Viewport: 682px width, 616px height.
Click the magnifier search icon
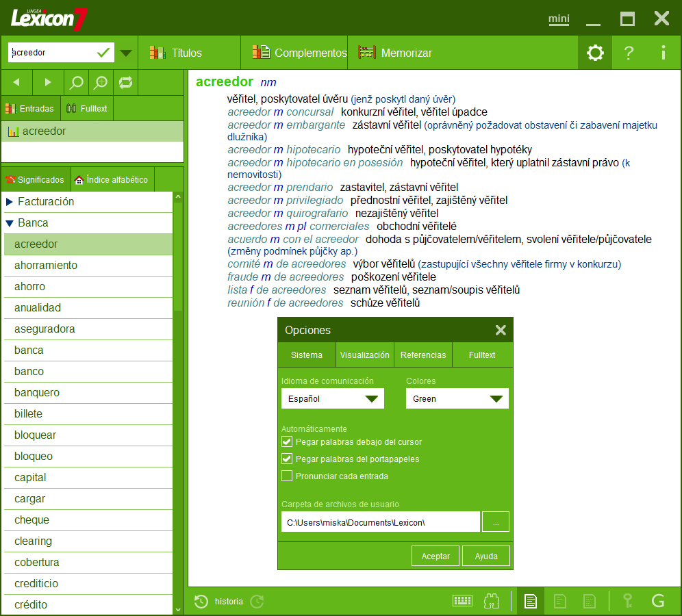tap(76, 82)
